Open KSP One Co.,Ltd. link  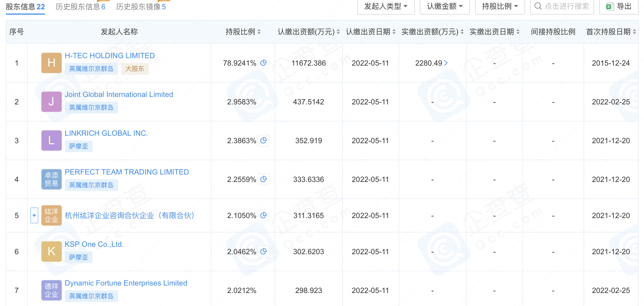coord(94,244)
